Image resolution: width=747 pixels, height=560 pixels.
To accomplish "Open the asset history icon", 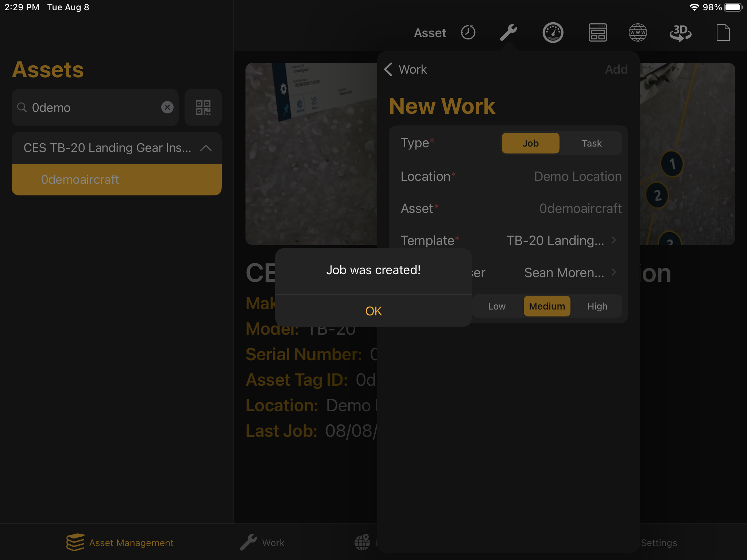I will pyautogui.click(x=468, y=32).
